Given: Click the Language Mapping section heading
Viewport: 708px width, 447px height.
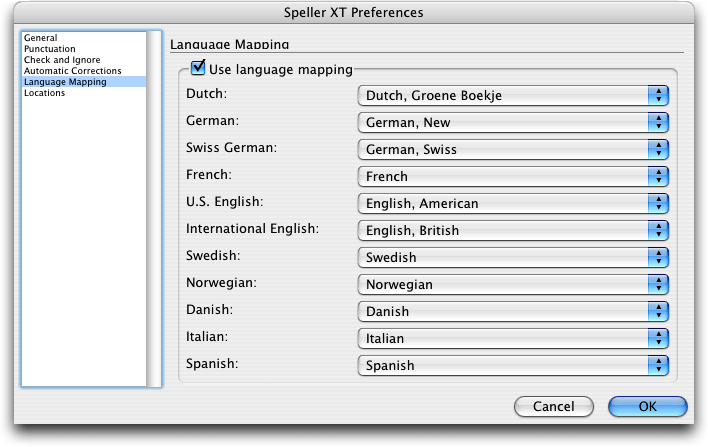Looking at the screenshot, I should 229,45.
